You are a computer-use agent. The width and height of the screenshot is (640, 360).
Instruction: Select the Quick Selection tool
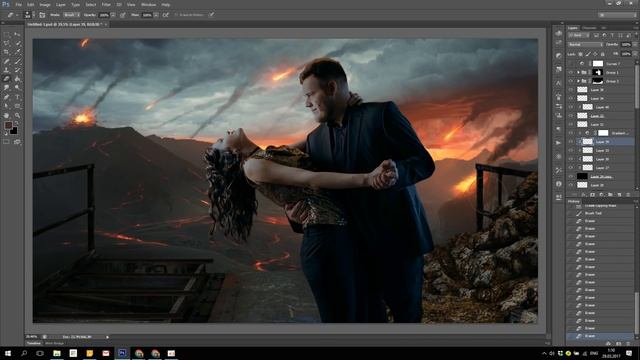pos(17,43)
